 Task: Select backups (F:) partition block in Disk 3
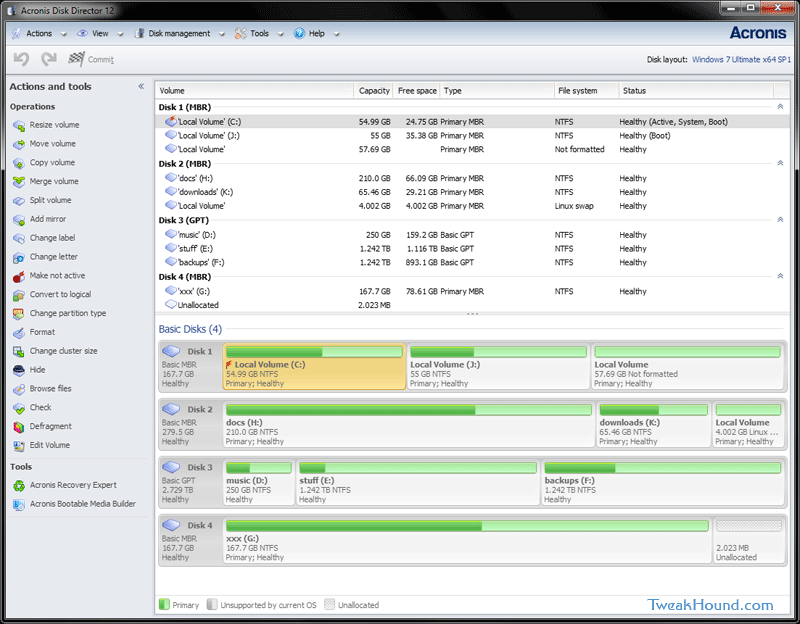[662, 483]
